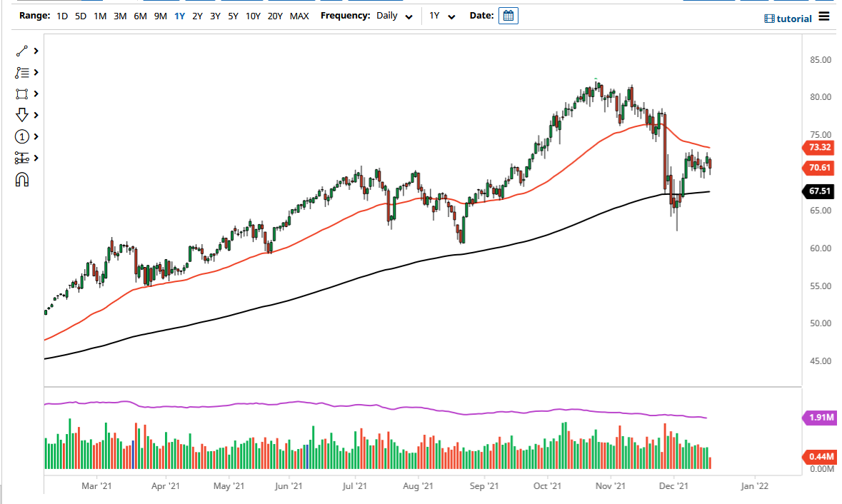Enable the 1D range option

click(61, 15)
